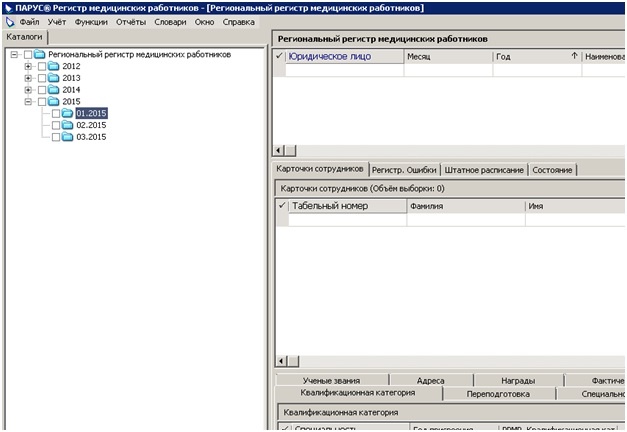Open the Файл menu
627x432 pixels.
click(30, 22)
